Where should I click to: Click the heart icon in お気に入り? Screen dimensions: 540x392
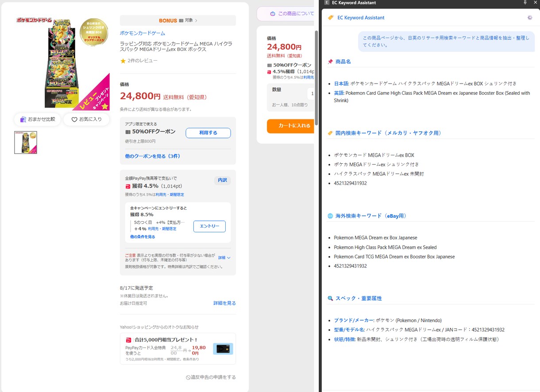tap(74, 119)
